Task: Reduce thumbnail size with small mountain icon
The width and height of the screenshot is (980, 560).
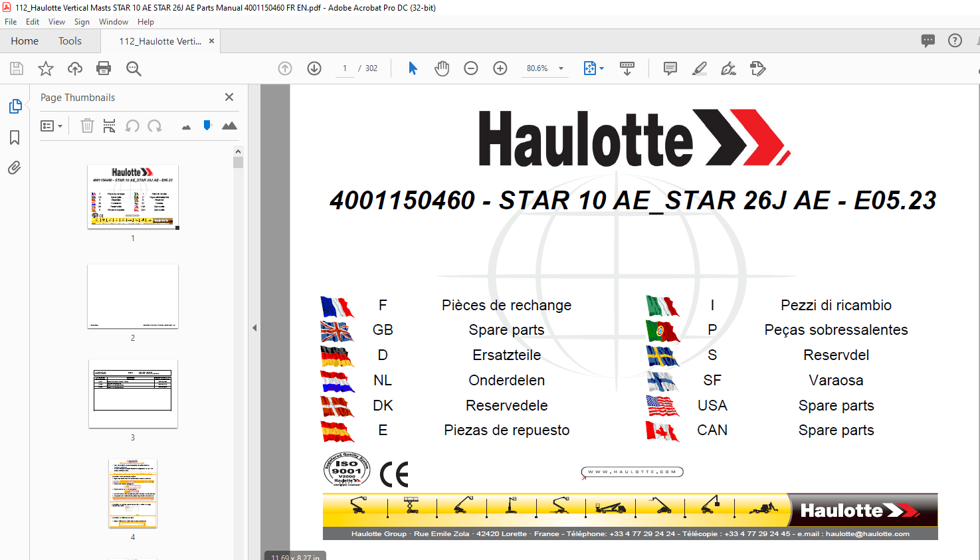Action: pos(186,127)
